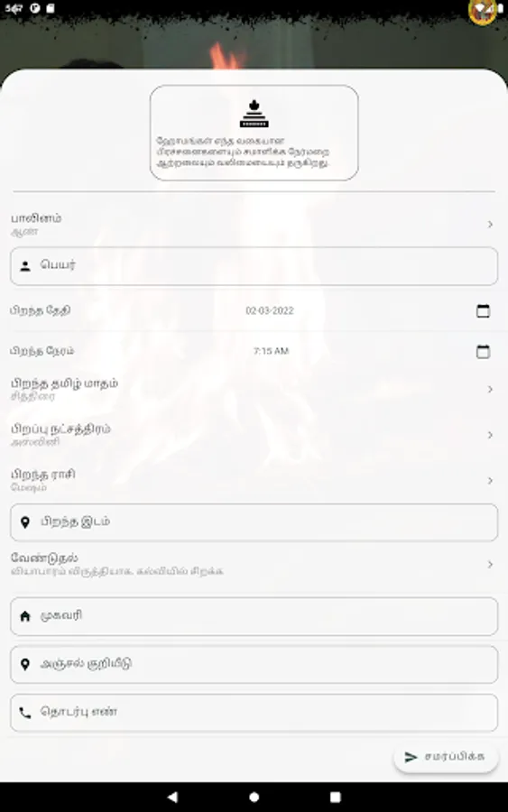This screenshot has height=812, width=508.
Task: Click the சமர்ப்பிக்க submit button
Action: [x=446, y=757]
